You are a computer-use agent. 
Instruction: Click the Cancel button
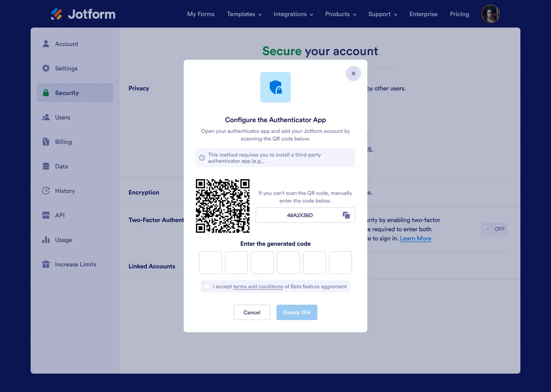click(252, 312)
